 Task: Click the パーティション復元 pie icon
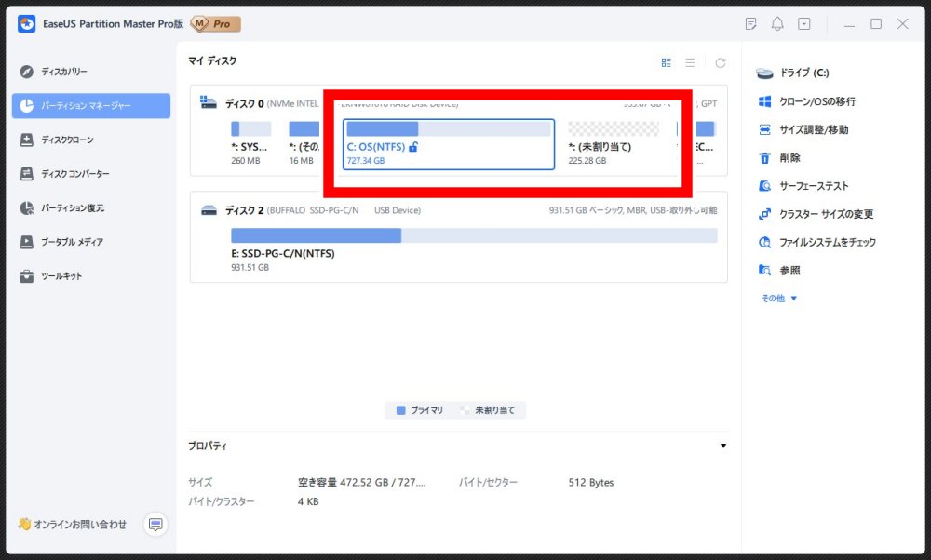click(26, 208)
